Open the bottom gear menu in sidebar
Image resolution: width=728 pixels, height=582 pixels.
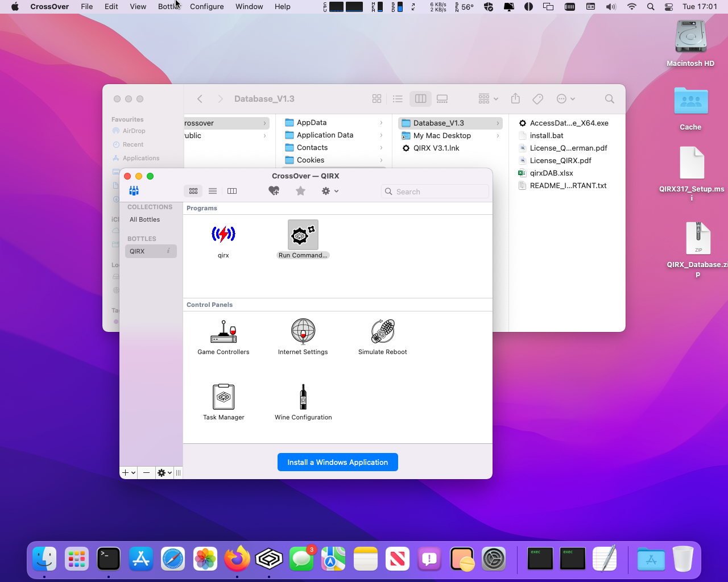(x=164, y=472)
